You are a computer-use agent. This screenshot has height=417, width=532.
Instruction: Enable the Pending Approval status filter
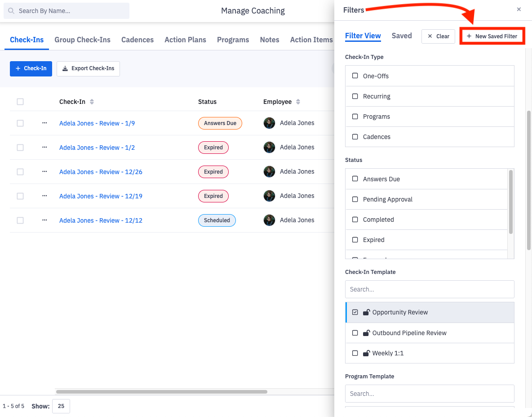click(x=355, y=199)
